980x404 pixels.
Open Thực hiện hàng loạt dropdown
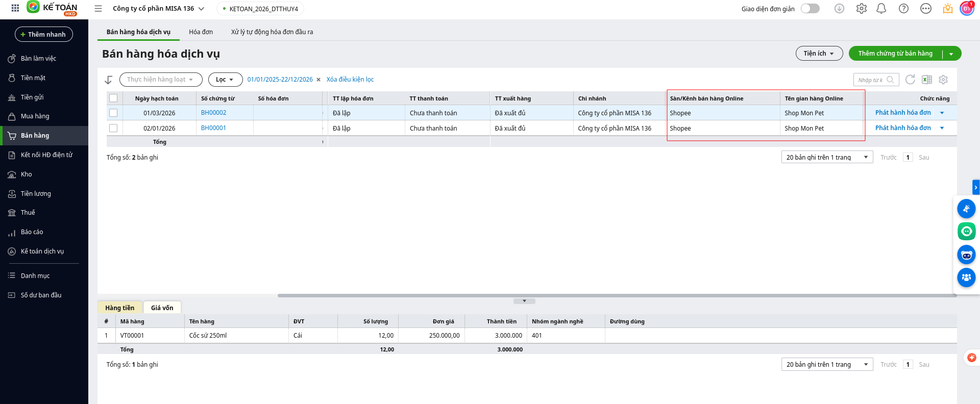pos(160,80)
